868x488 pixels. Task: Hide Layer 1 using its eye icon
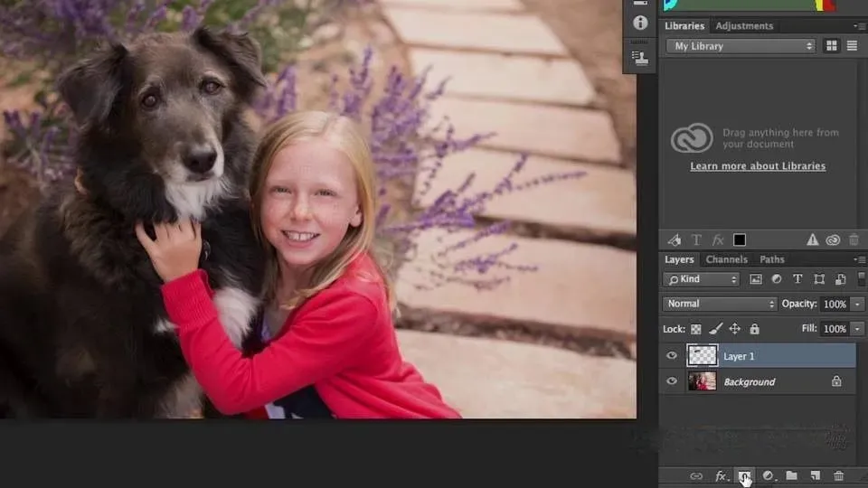[672, 356]
